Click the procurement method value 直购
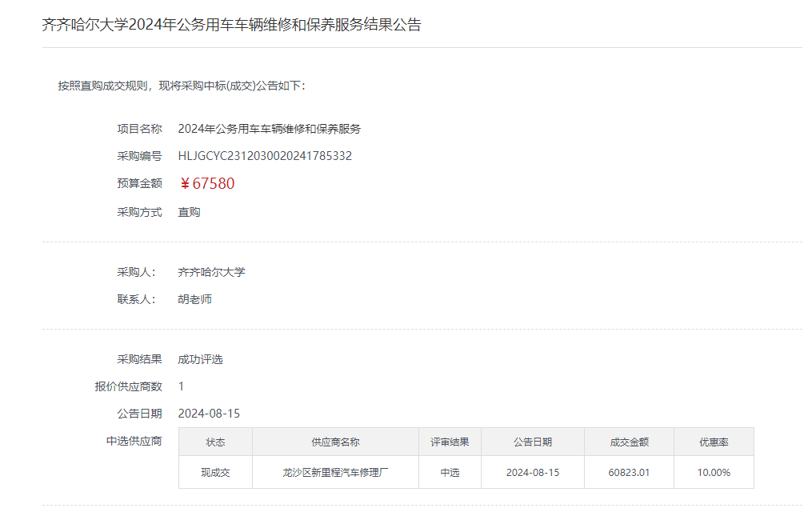The height and width of the screenshot is (508, 812). (189, 212)
